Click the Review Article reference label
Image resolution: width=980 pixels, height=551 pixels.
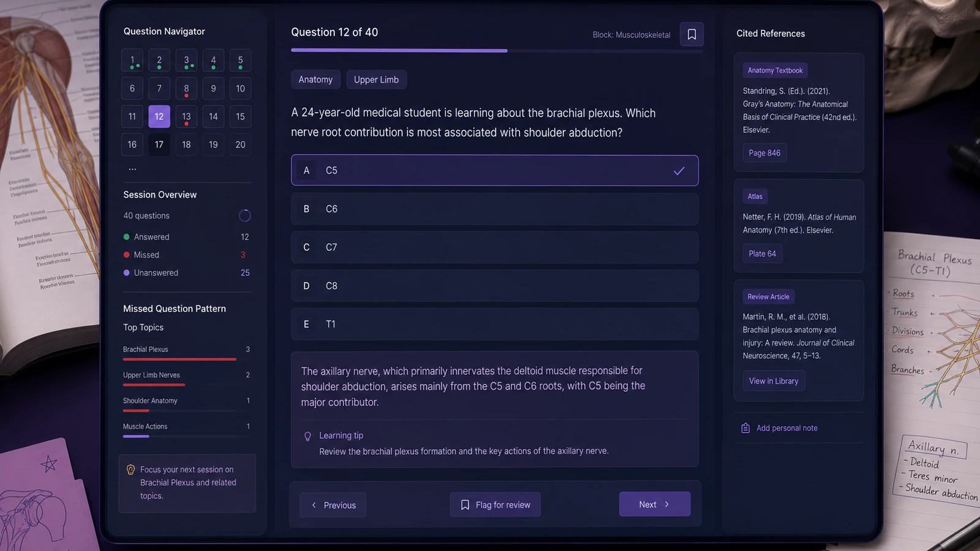(768, 297)
